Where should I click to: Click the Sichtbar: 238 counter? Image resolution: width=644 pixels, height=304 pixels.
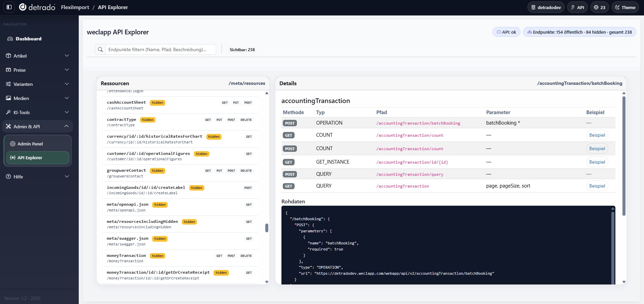(242, 49)
